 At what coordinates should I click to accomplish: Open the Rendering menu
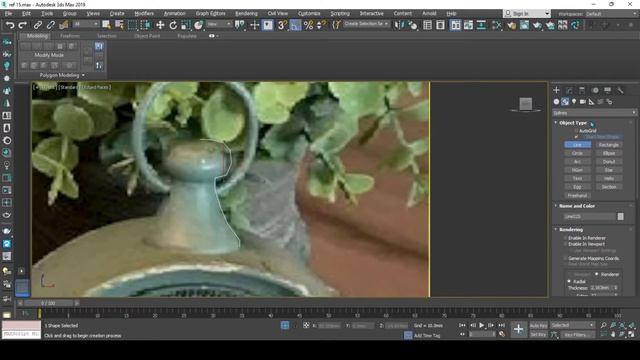246,13
